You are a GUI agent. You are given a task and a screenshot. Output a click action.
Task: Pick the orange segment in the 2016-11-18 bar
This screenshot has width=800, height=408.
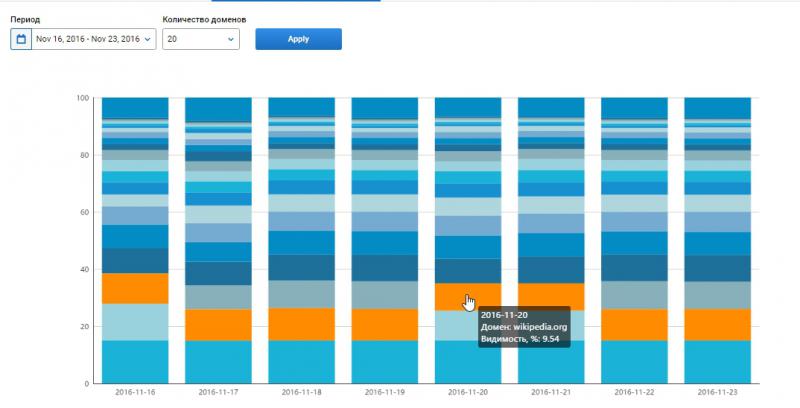[x=301, y=324]
